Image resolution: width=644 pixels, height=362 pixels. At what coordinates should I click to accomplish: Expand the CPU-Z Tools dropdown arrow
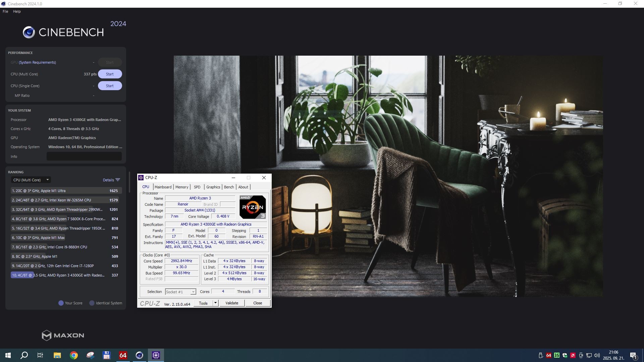tap(215, 303)
